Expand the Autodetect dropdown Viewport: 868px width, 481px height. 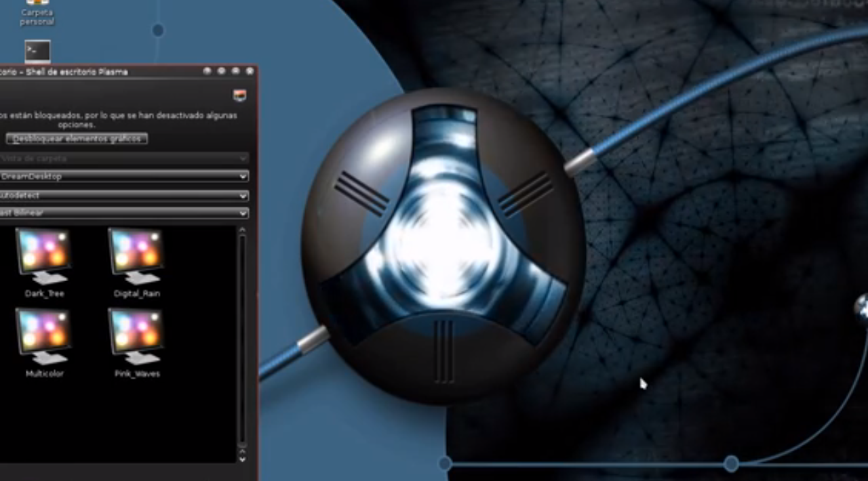[123, 195]
